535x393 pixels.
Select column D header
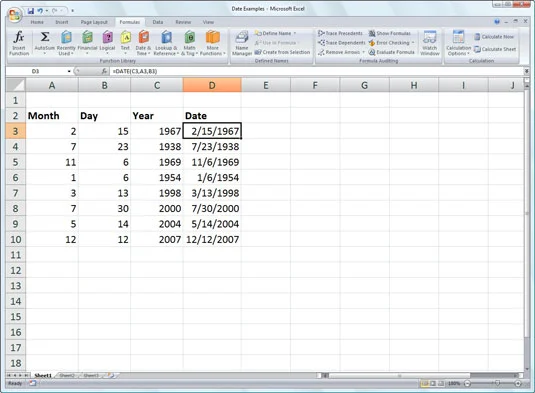(212, 85)
